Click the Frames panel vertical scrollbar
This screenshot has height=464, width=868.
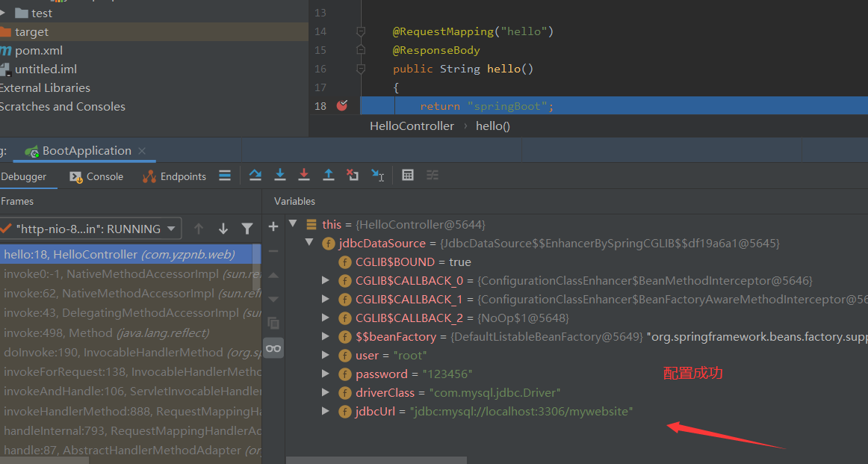click(258, 267)
